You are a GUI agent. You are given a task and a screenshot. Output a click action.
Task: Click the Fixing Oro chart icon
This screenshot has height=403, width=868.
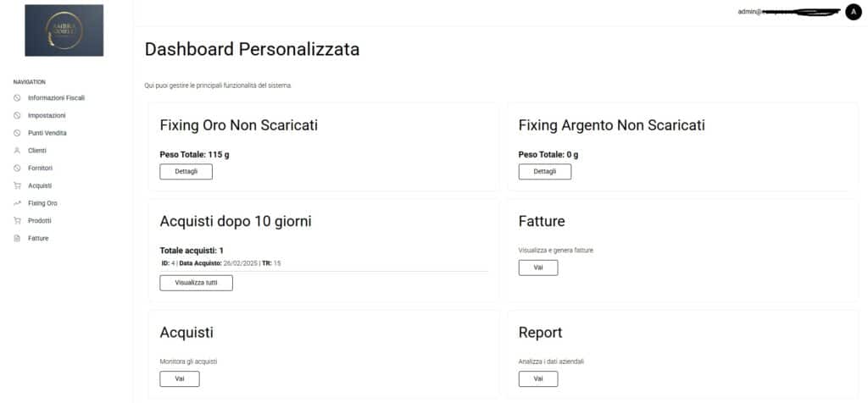coord(17,203)
